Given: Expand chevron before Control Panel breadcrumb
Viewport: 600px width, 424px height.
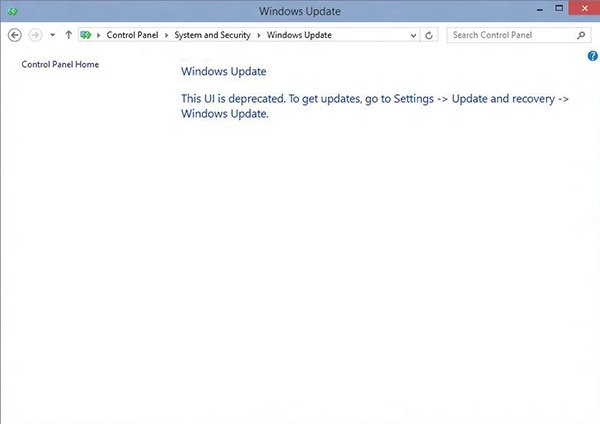Looking at the screenshot, I should point(98,35).
